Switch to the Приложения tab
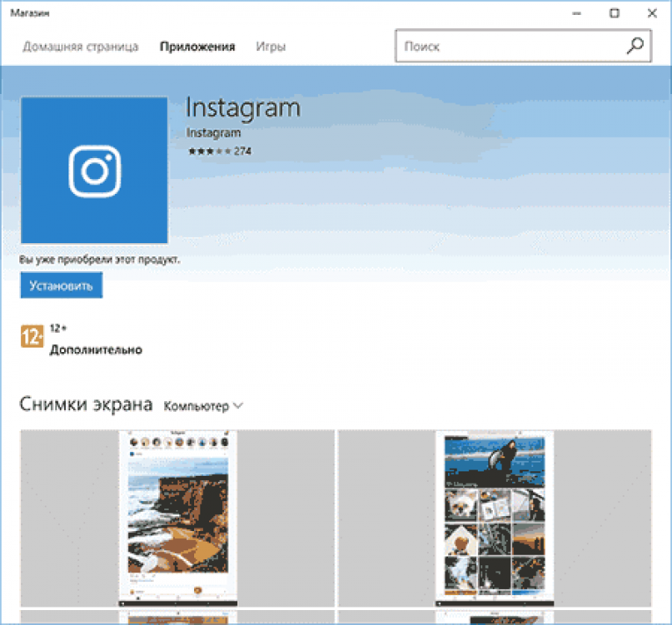The height and width of the screenshot is (625, 672). [197, 47]
